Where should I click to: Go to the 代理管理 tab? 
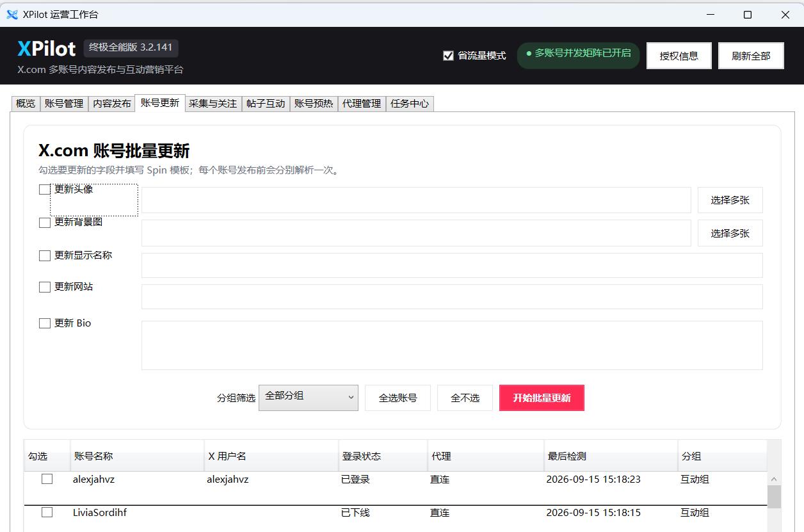point(362,103)
